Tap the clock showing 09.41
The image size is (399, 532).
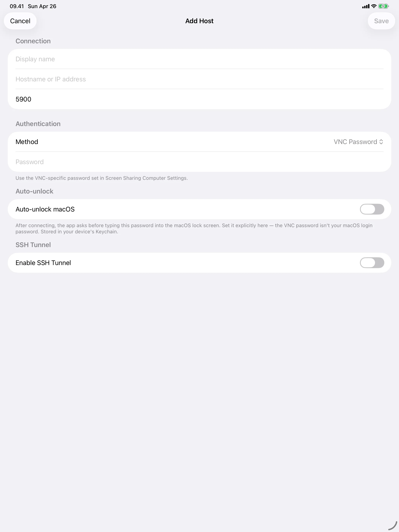[17, 6]
